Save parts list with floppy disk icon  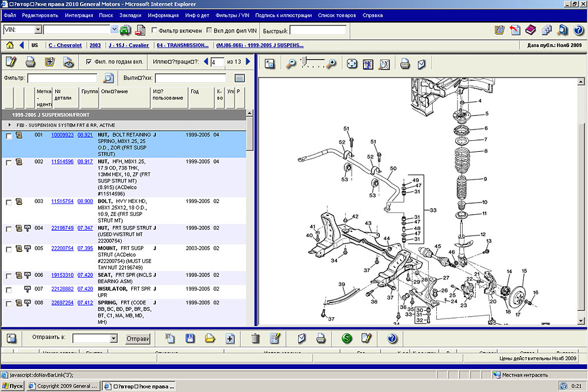[x=190, y=338]
